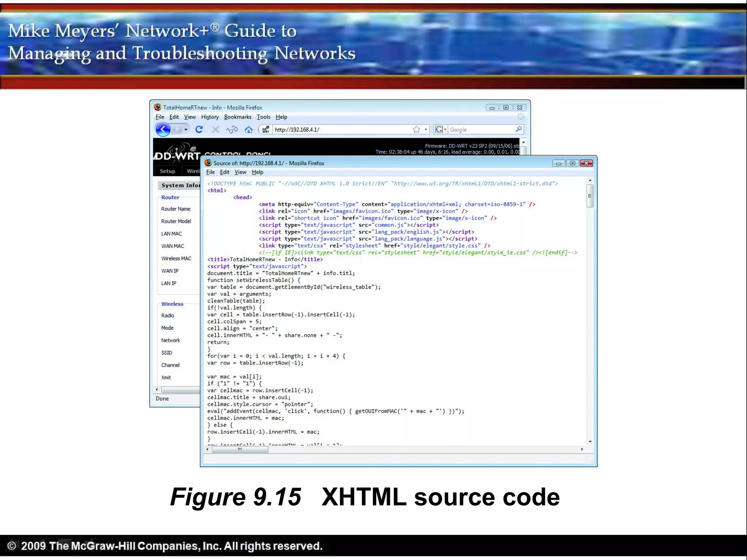This screenshot has height=560, width=747.
Task: Click the LAN MAC label
Action: [171, 234]
